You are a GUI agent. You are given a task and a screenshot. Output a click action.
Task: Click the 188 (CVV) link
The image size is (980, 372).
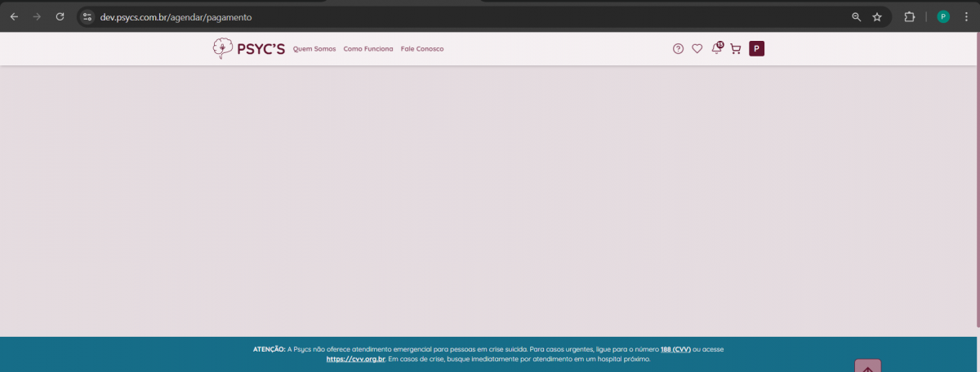[x=675, y=349]
